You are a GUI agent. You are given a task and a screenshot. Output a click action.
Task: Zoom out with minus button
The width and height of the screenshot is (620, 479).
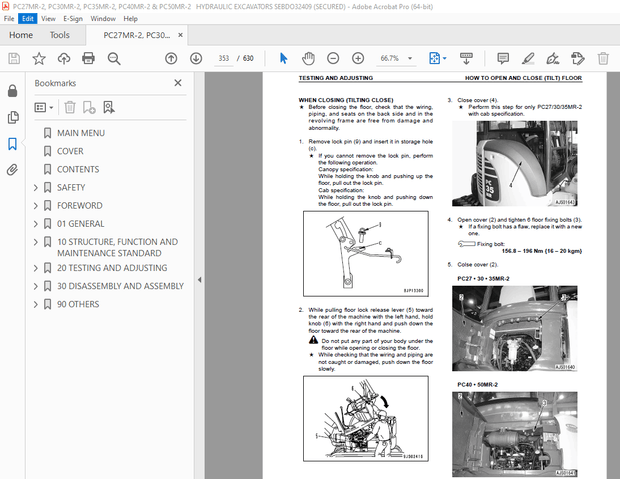click(x=333, y=59)
